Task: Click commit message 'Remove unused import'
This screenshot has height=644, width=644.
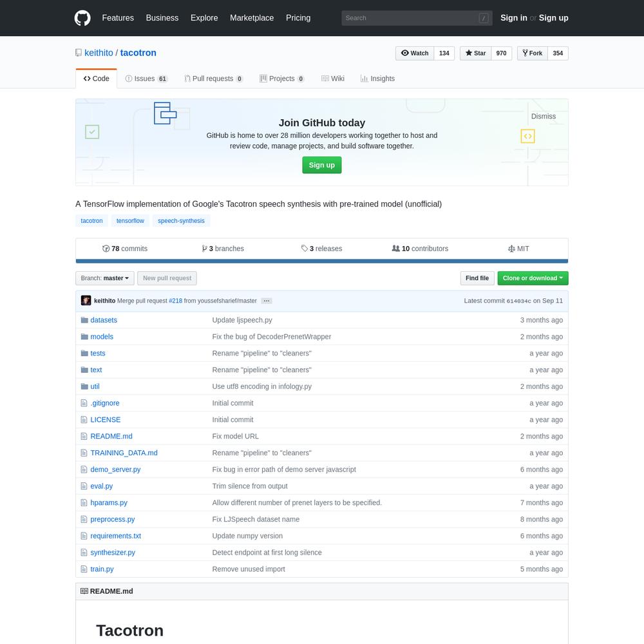Action: coord(249,569)
